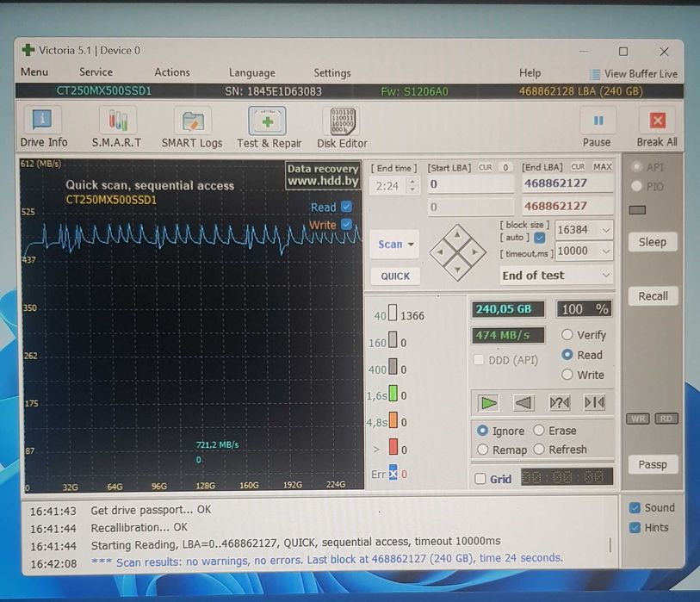Enable the DDD (API) checkbox
This screenshot has height=602, width=700.
point(479,359)
